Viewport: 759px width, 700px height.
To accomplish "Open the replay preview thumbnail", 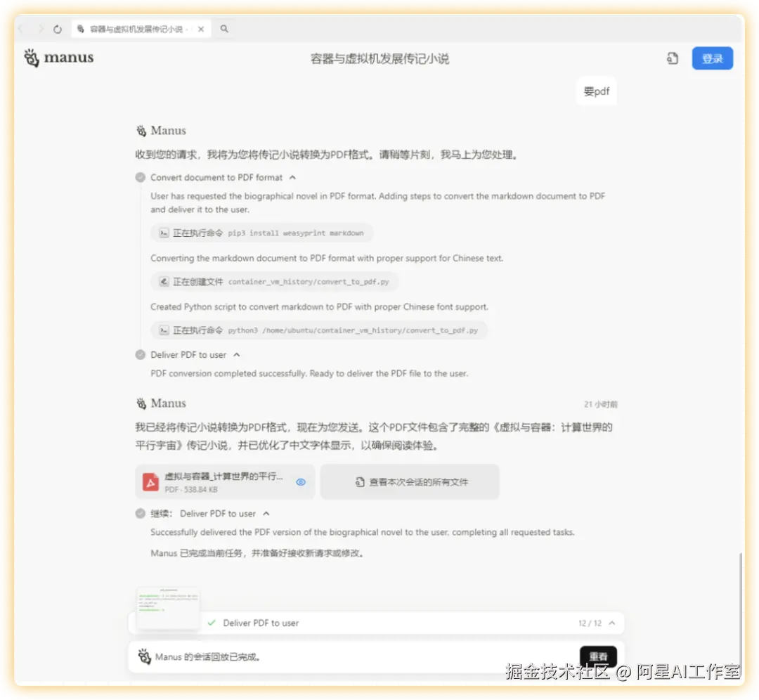I will [x=168, y=608].
